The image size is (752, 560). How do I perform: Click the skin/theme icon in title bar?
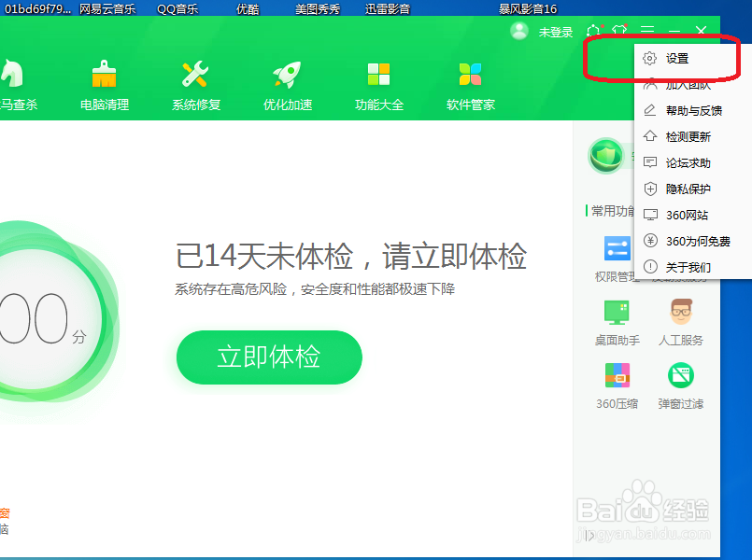618,31
